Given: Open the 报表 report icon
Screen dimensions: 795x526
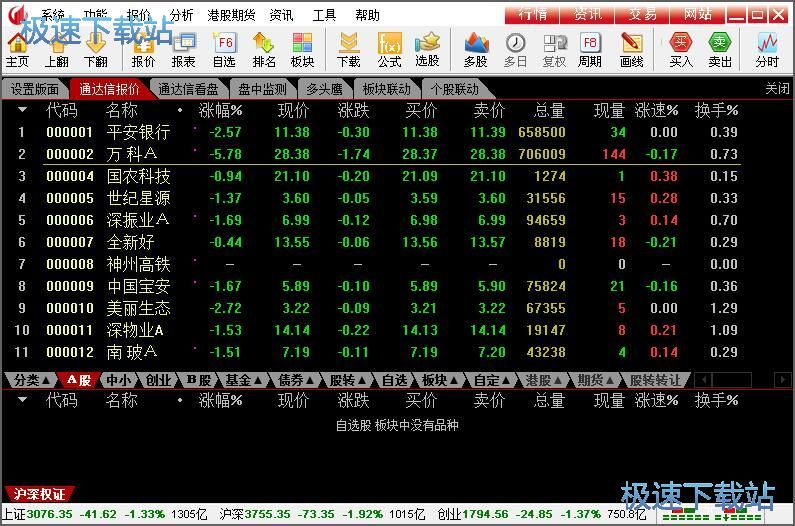Looking at the screenshot, I should (x=183, y=50).
